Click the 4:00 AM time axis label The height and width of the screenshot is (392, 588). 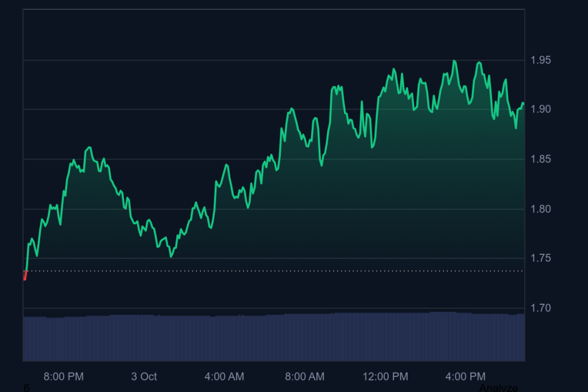pos(224,377)
